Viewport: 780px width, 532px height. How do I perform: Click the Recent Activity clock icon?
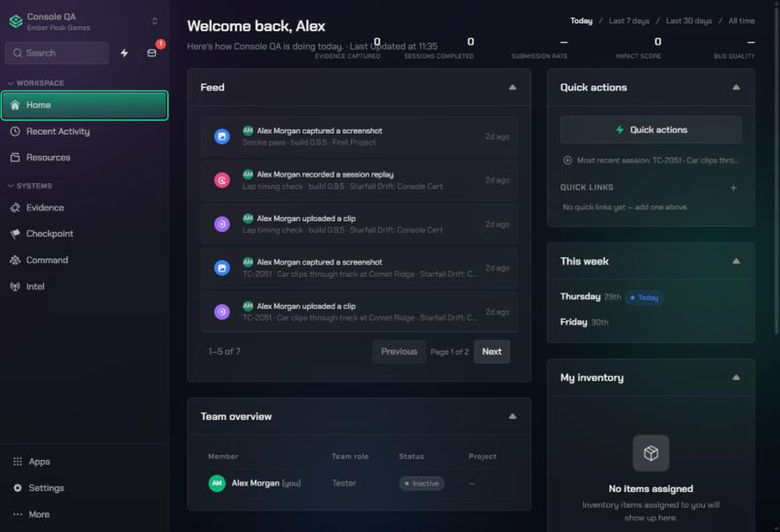pyautogui.click(x=15, y=131)
